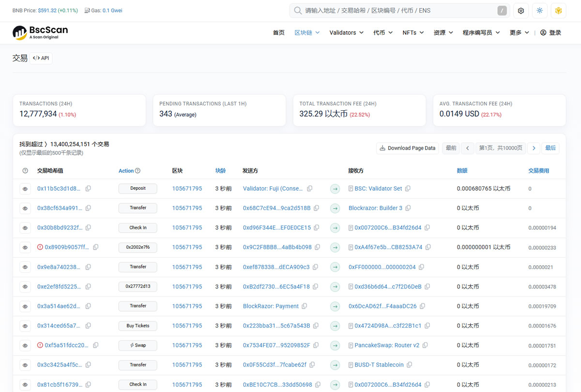Image resolution: width=581 pixels, height=392 pixels.
Task: Click arrow icon in Deposit transaction row
Action: coord(335,189)
